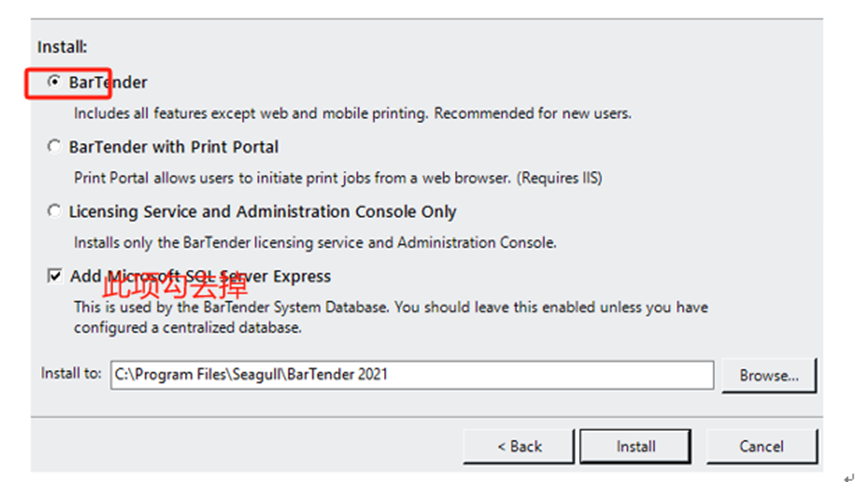Click the "Add Microsoft SQL Server Express" label text
The image size is (865, 482).
point(200,276)
